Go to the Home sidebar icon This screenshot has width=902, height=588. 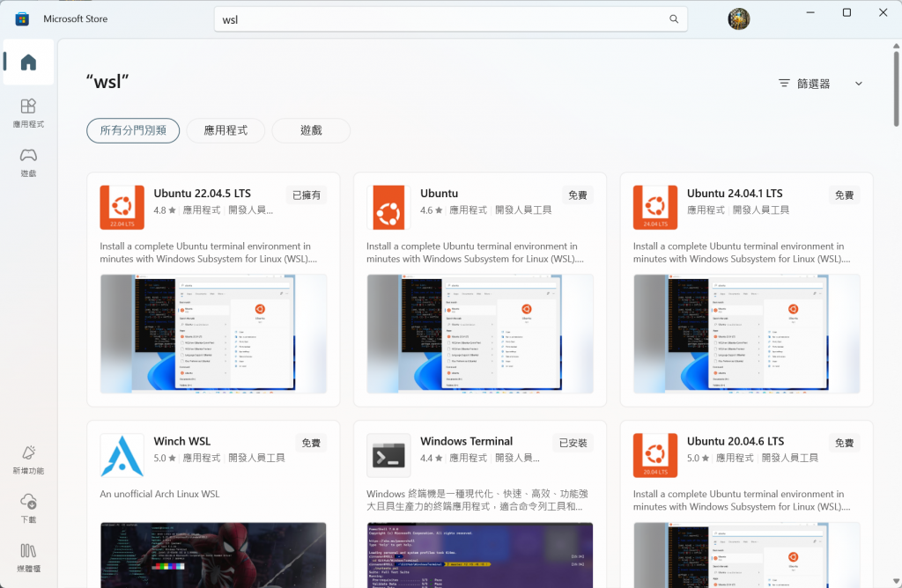tap(28, 62)
